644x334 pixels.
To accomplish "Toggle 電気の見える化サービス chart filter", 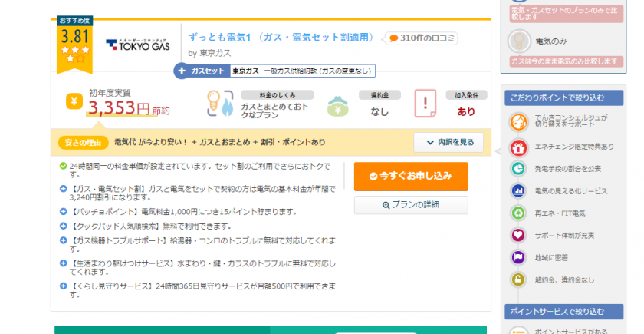I will click(x=518, y=191).
